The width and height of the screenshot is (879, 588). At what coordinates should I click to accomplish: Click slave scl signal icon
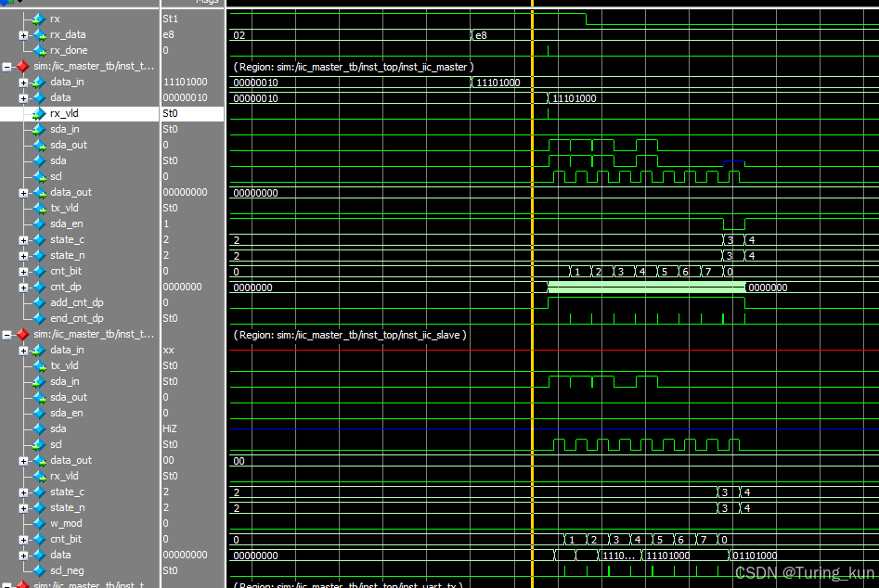[39, 444]
